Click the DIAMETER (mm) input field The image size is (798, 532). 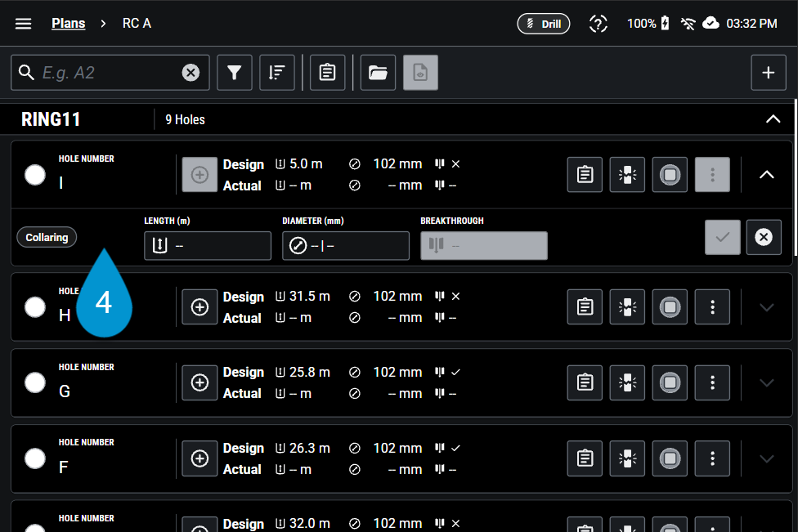tap(346, 246)
